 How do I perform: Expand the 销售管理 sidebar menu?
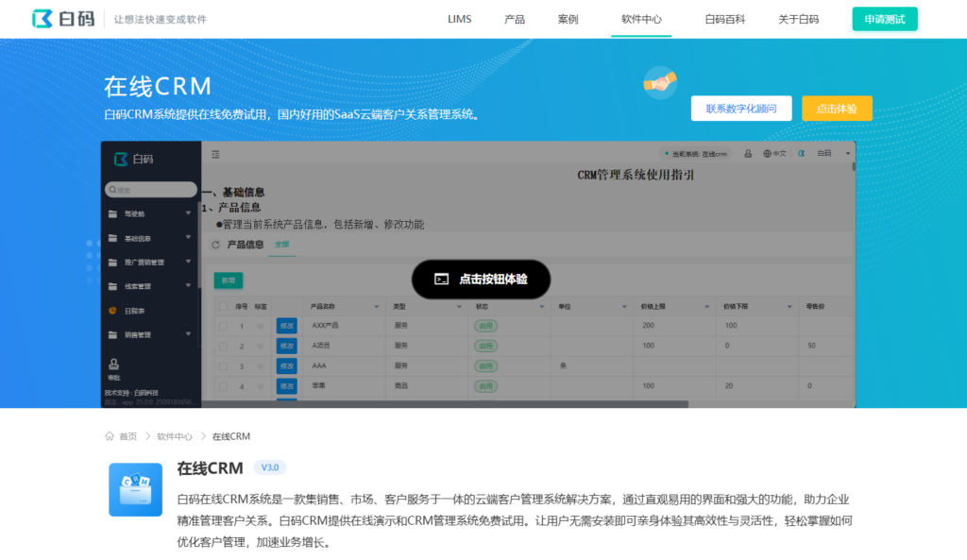[188, 334]
